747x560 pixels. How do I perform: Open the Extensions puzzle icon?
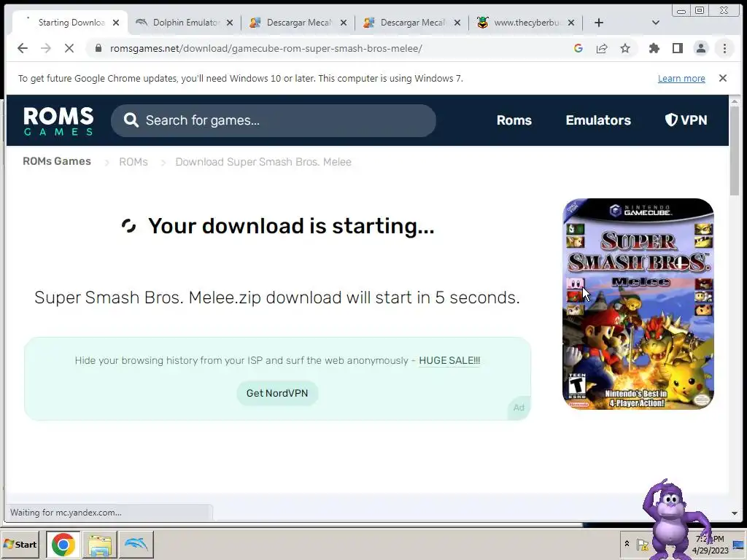pos(654,48)
